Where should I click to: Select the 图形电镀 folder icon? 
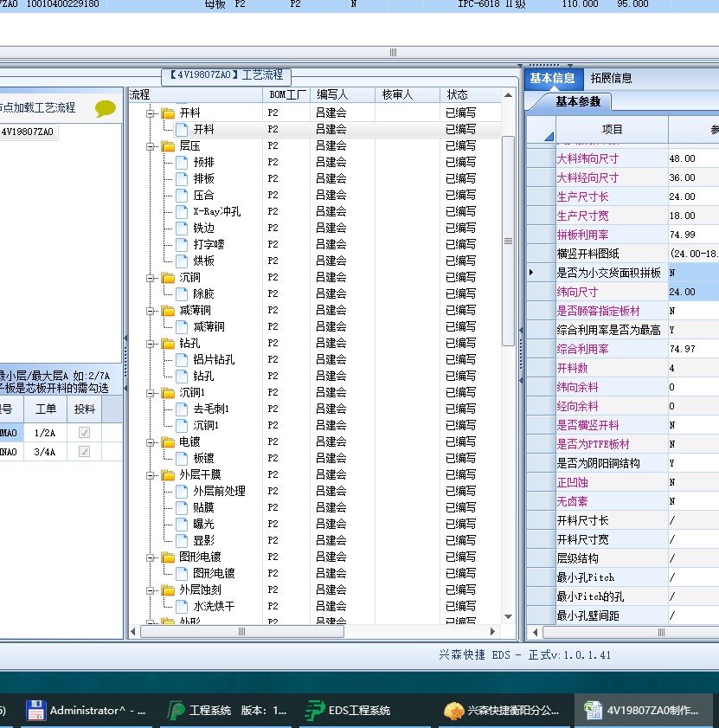(168, 557)
